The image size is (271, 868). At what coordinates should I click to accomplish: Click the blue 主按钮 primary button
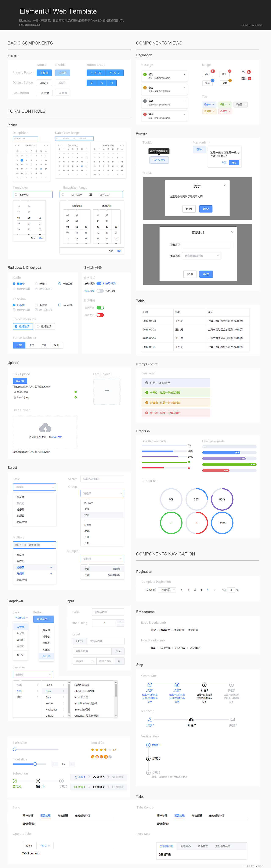pos(44,73)
